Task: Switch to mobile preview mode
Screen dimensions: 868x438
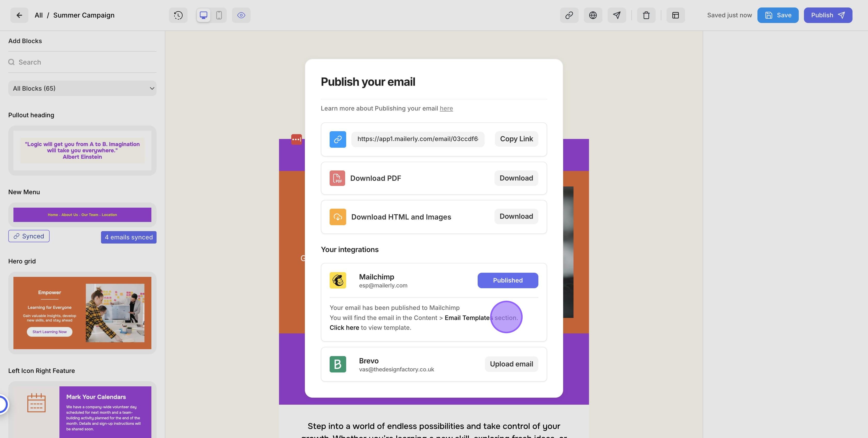Action: [219, 15]
